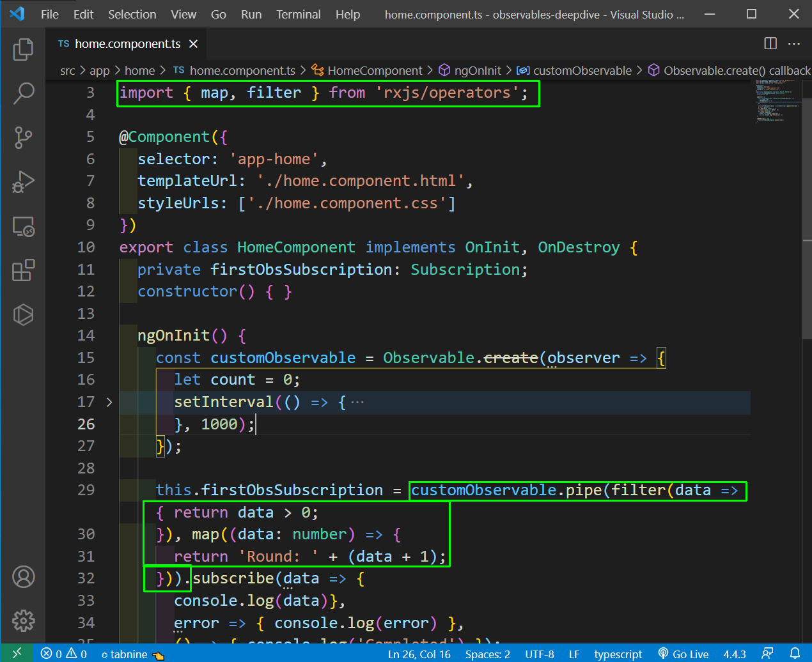The width and height of the screenshot is (812, 662).
Task: Click the Split Editor Right icon
Action: click(x=770, y=43)
